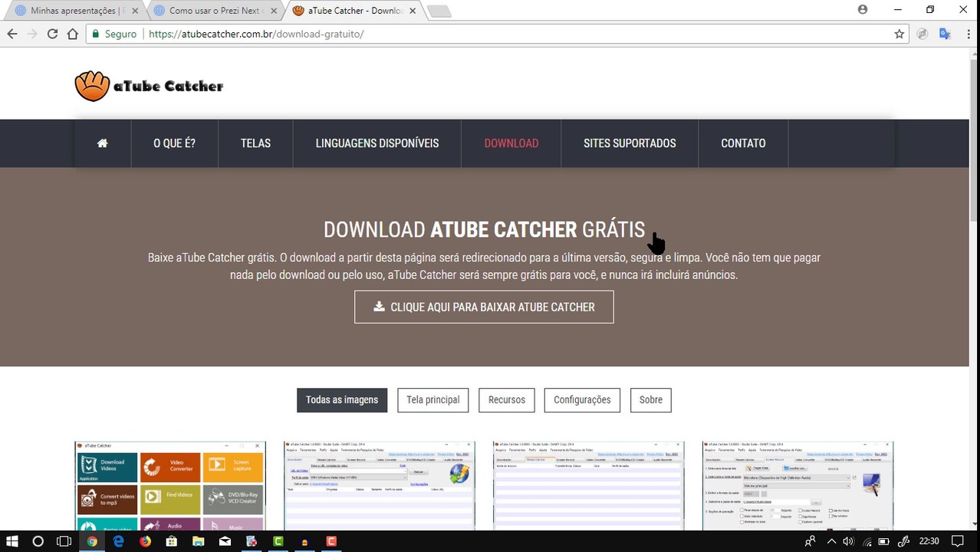
Task: Go back to the previous page
Action: coord(12,34)
